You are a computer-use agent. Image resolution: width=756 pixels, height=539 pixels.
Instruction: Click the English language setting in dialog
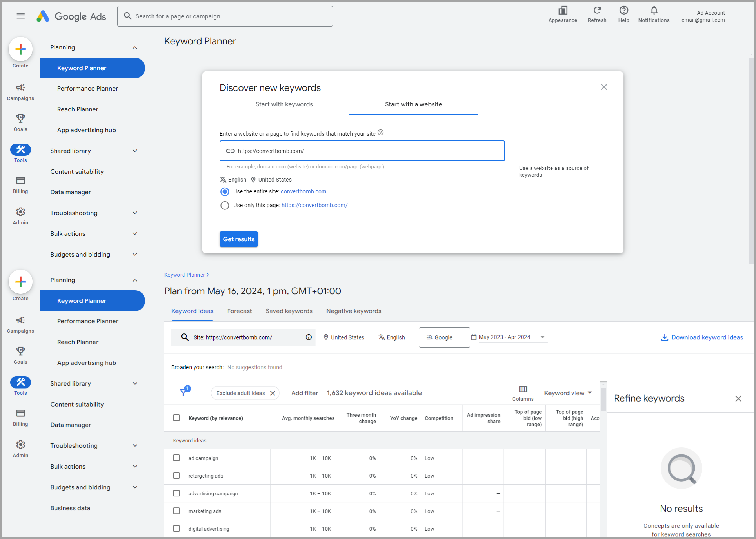click(x=233, y=179)
